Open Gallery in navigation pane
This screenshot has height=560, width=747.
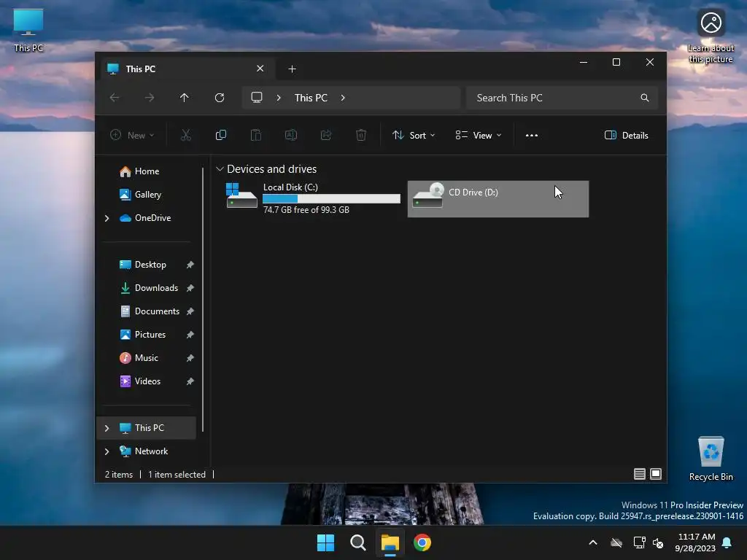[x=146, y=195]
